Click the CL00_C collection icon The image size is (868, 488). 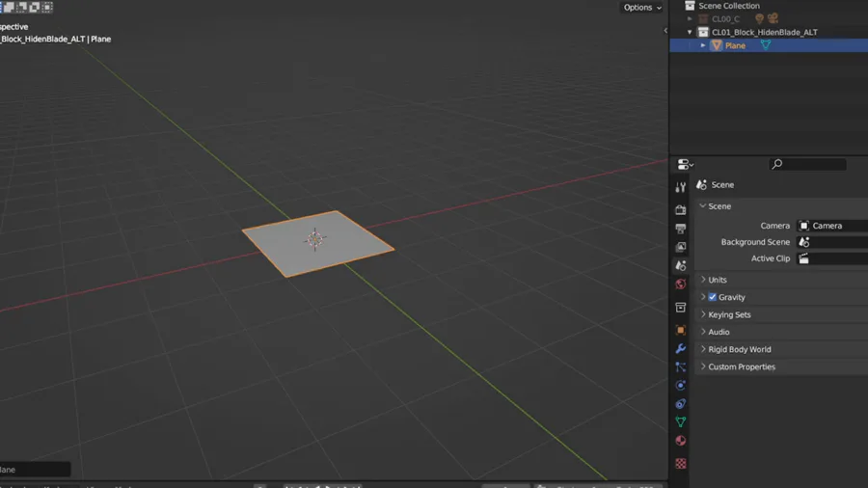coord(703,19)
